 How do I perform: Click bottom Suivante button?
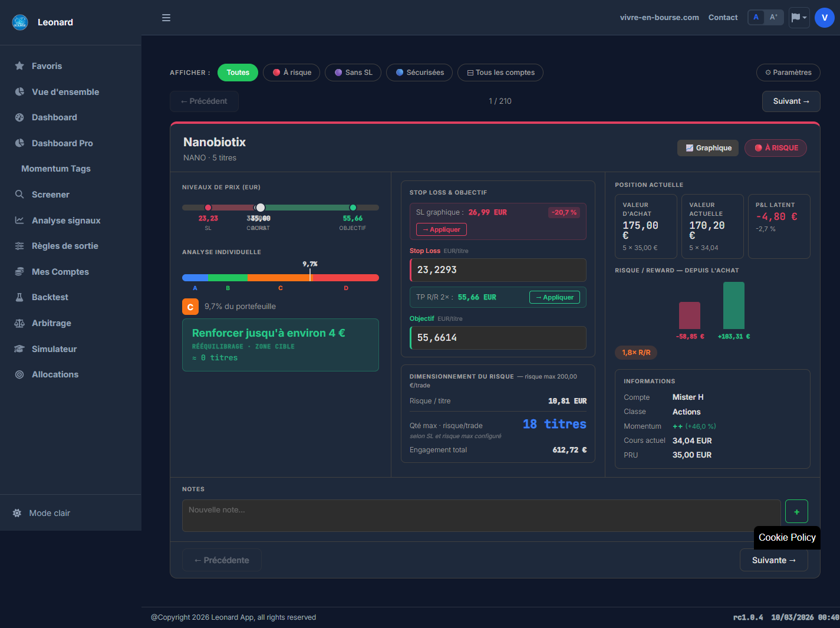[x=774, y=560]
